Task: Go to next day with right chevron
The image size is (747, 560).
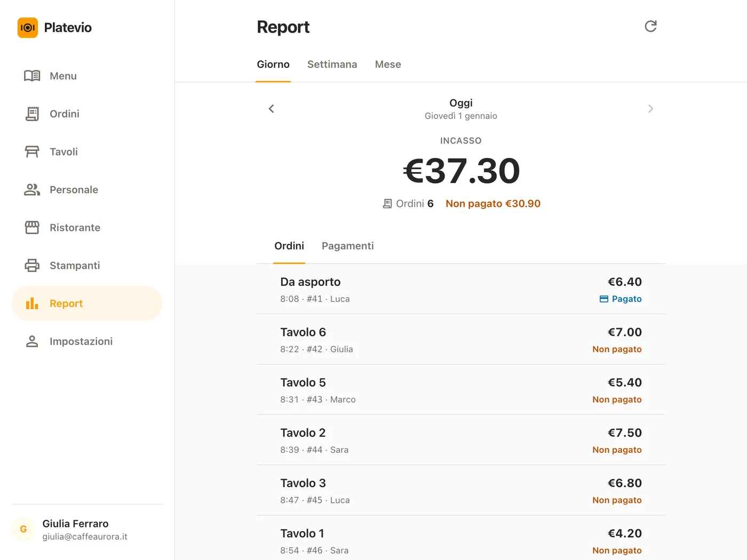Action: point(650,109)
